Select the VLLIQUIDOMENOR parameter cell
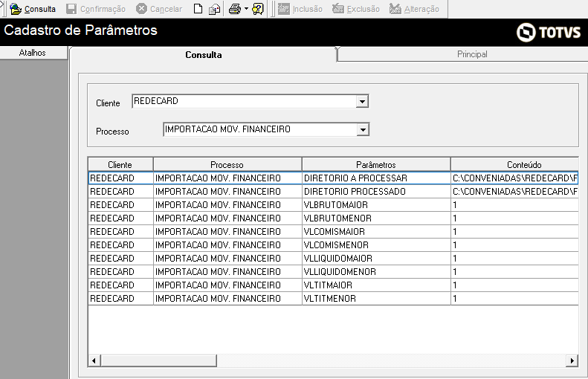 point(376,272)
